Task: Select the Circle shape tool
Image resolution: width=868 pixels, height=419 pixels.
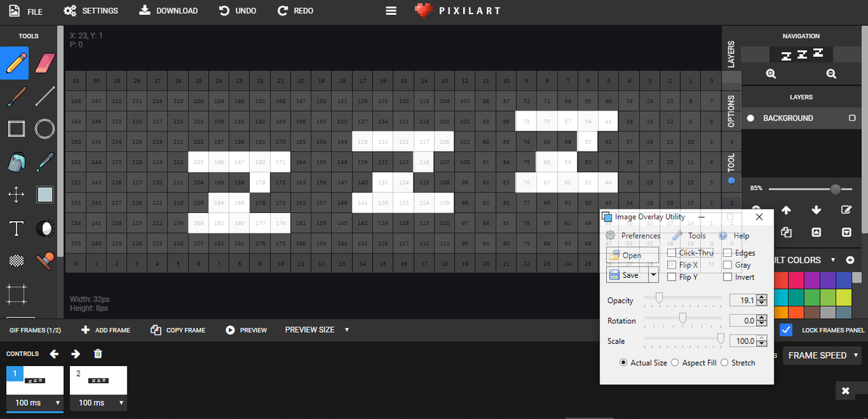Action: coord(45,128)
